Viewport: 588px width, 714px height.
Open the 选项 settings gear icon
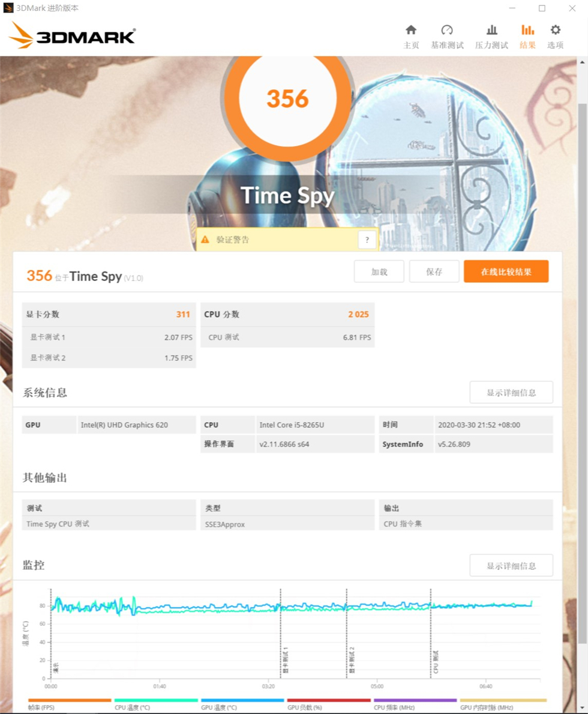click(x=555, y=29)
